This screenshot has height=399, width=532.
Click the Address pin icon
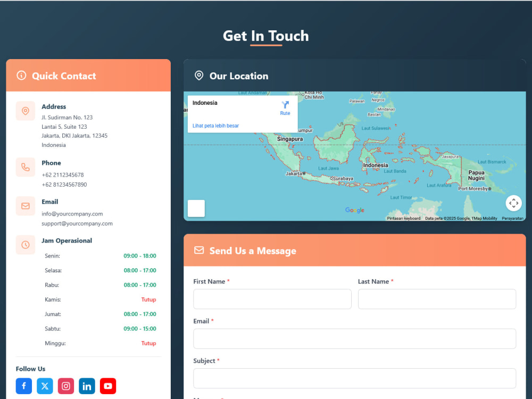[26, 111]
